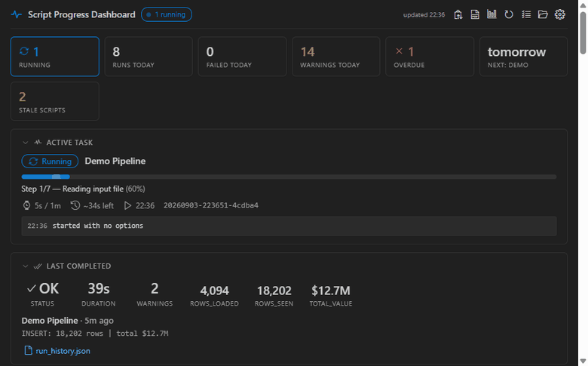
Task: Open the settings gear icon
Action: 559,14
